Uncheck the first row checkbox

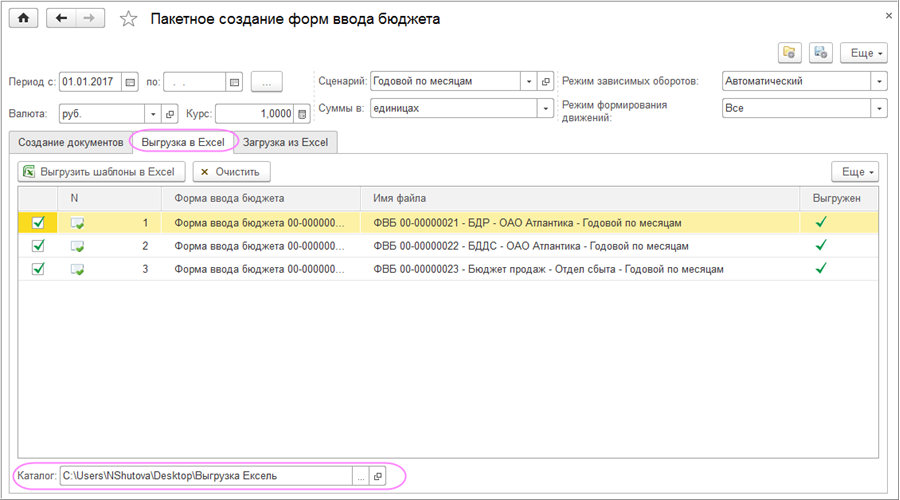(x=38, y=224)
